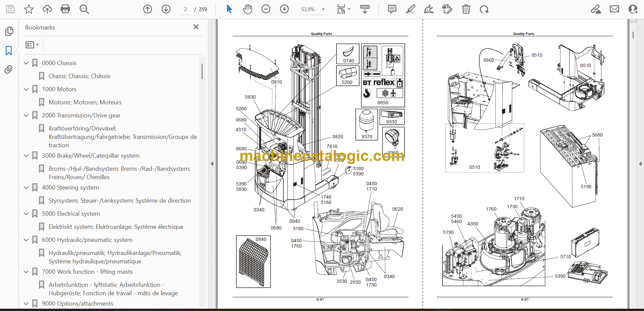This screenshot has width=644, height=311.
Task: Open the 2000 Transmission/Drive gear bookmark
Action: point(81,115)
